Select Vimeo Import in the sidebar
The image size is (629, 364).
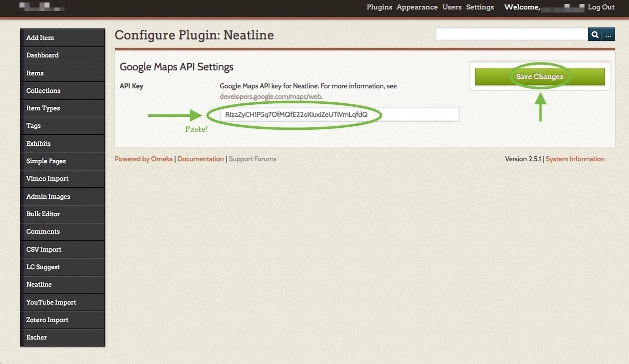click(62, 179)
